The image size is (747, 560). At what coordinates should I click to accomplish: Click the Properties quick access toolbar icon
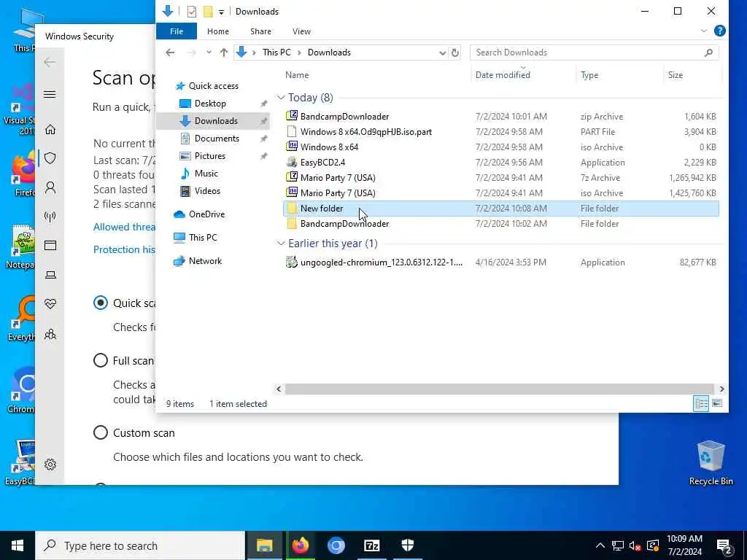[x=192, y=12]
